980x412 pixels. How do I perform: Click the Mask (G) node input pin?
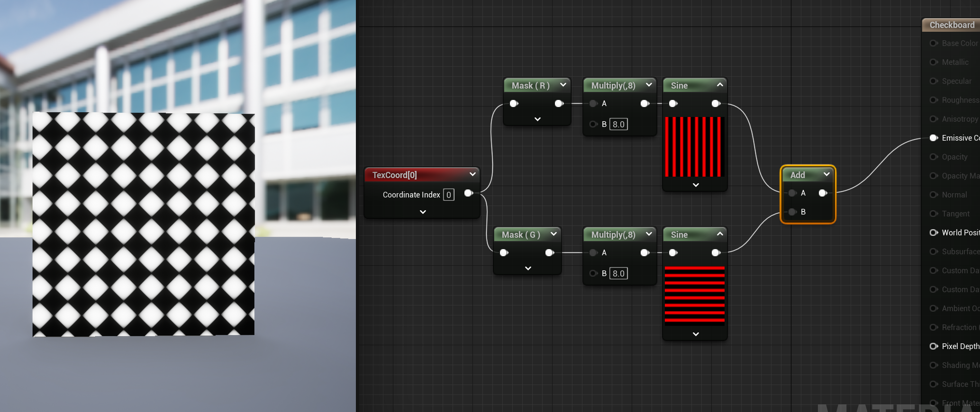click(x=504, y=253)
